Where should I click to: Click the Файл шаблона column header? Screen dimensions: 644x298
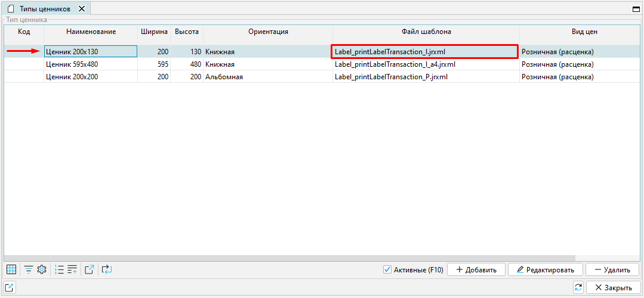(426, 32)
